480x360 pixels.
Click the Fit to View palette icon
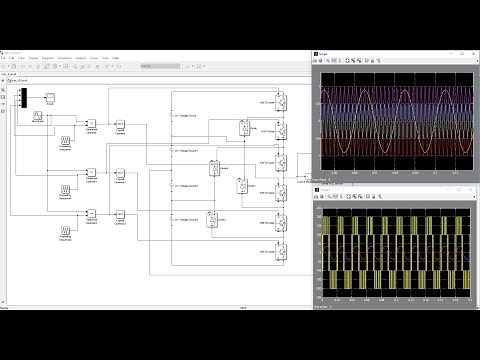click(x=3, y=97)
